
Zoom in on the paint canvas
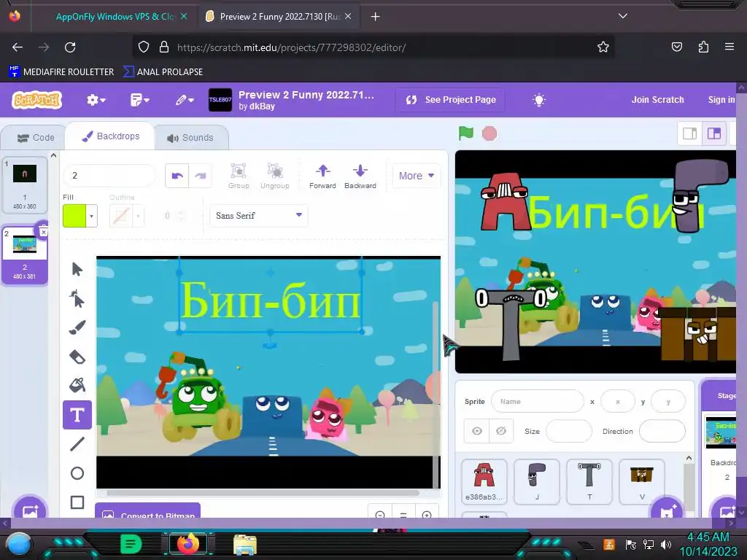427,516
